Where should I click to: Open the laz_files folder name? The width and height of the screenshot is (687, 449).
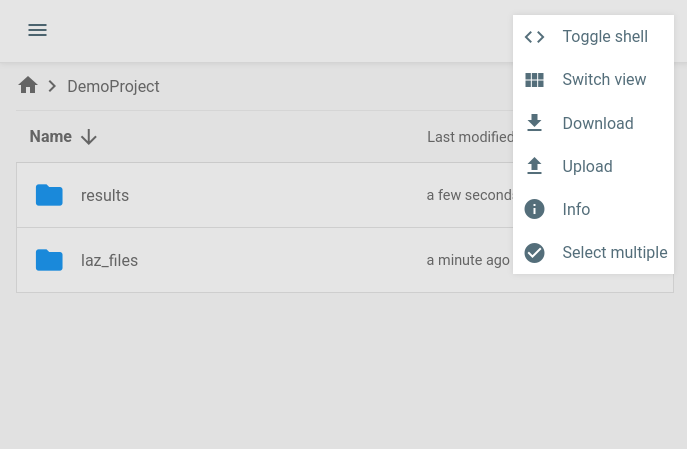[109, 261]
